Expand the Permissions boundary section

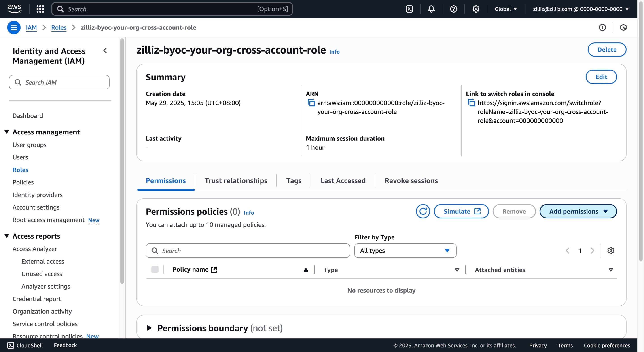click(x=149, y=328)
